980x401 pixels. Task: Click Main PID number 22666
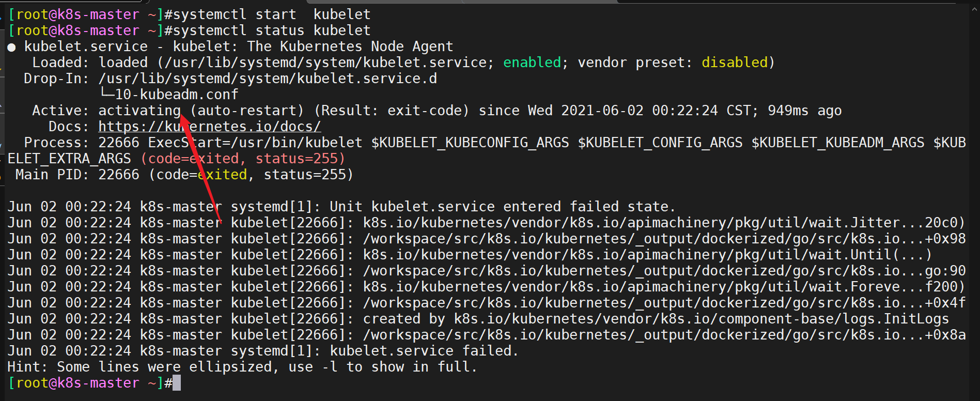(119, 175)
